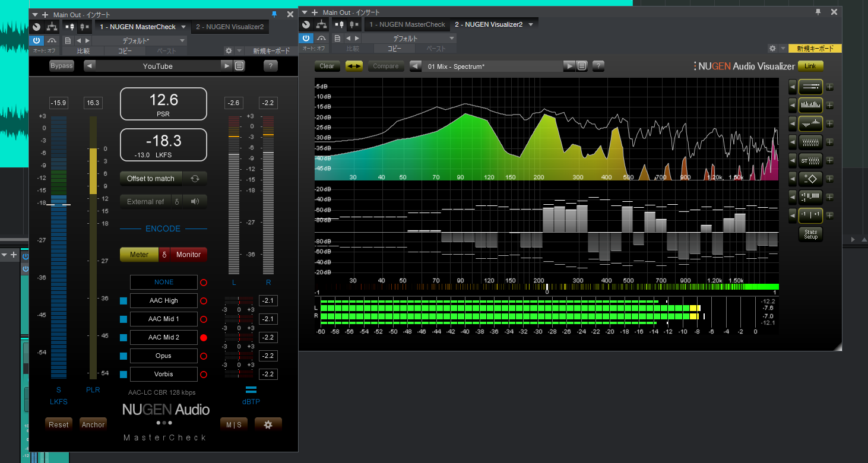The image size is (868, 463).
Task: Switch to 2 - NUGEN Visualizer2 tab in MasterCheck window
Action: pyautogui.click(x=230, y=27)
